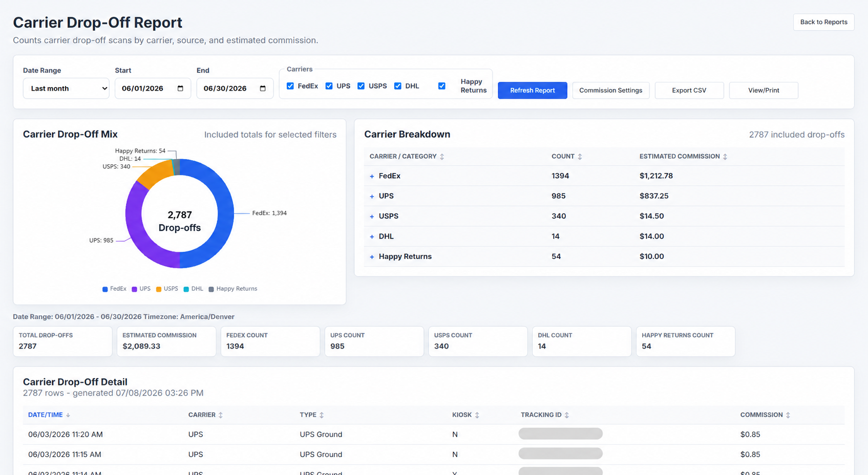Expand the UPS breakdown row
The height and width of the screenshot is (475, 868).
372,197
